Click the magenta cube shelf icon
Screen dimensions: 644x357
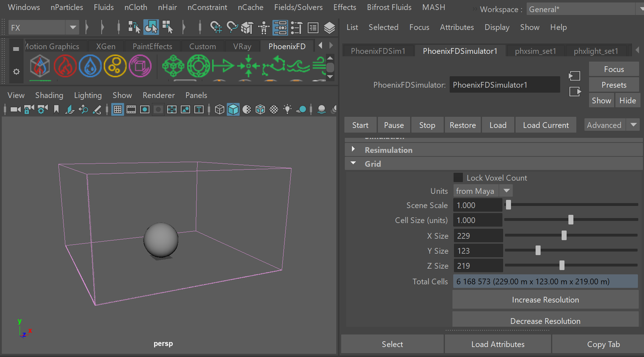(x=140, y=66)
